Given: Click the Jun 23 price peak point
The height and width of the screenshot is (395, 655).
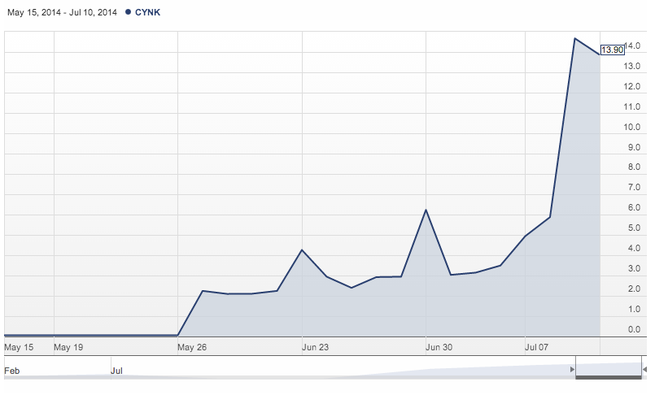Looking at the screenshot, I should 302,250.
